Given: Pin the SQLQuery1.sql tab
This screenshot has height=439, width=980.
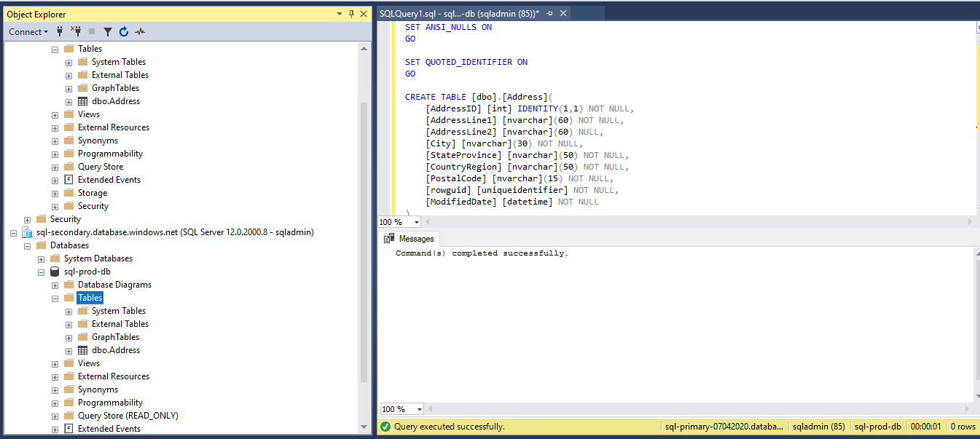Looking at the screenshot, I should pos(550,13).
